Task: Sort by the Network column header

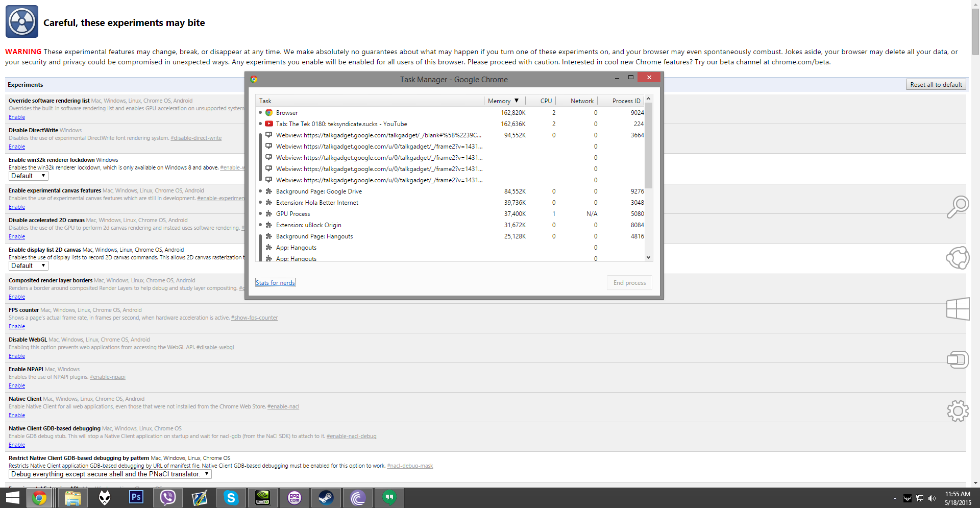Action: tap(577, 101)
